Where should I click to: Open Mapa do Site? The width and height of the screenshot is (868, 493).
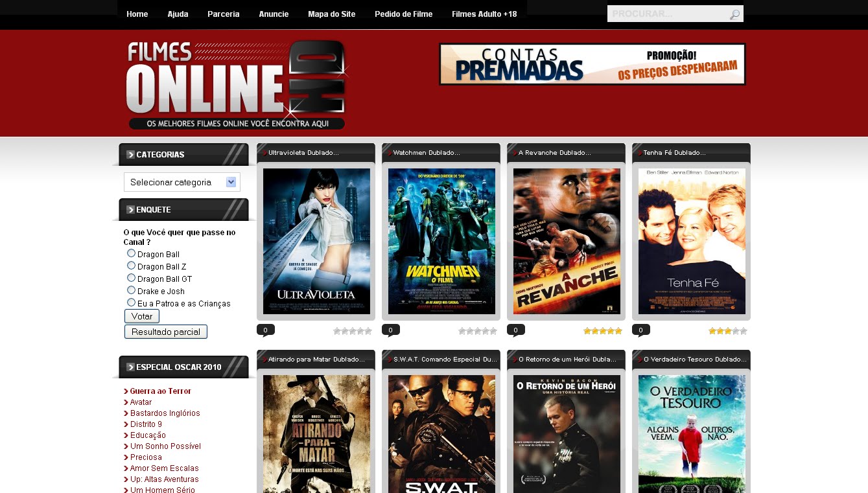pyautogui.click(x=332, y=14)
